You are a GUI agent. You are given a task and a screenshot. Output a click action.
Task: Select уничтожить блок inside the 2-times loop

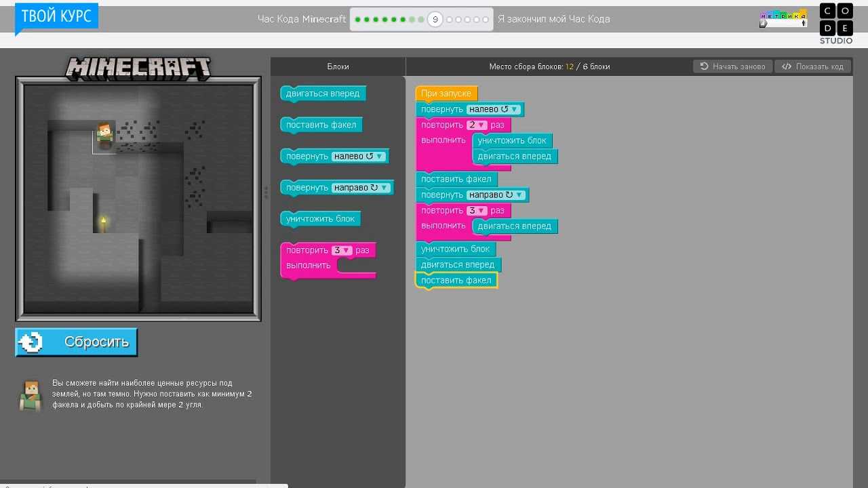(512, 140)
